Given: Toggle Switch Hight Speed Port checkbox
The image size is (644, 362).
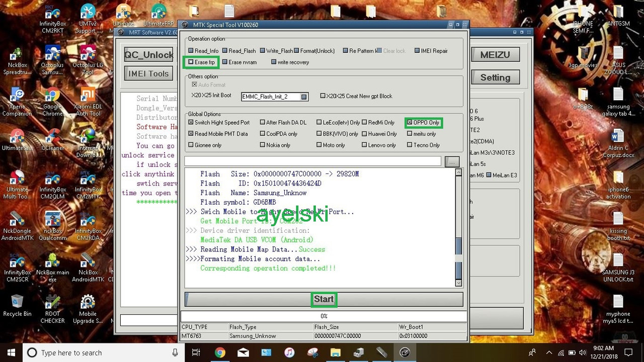Looking at the screenshot, I should pos(219,123).
